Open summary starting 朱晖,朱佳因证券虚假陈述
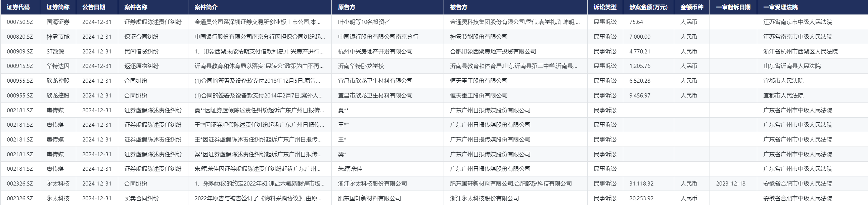Image resolution: width=868 pixels, height=205 pixels. 258,169
